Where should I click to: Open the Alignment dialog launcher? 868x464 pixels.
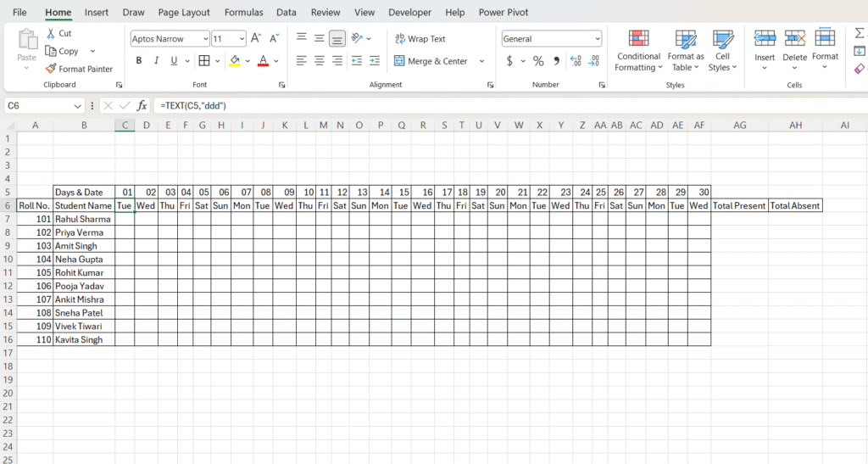(490, 85)
